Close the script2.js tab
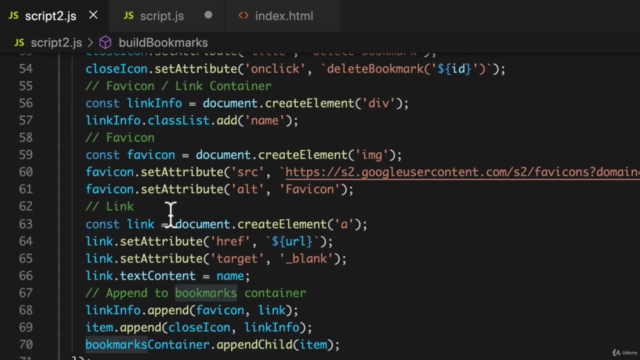 [x=93, y=16]
